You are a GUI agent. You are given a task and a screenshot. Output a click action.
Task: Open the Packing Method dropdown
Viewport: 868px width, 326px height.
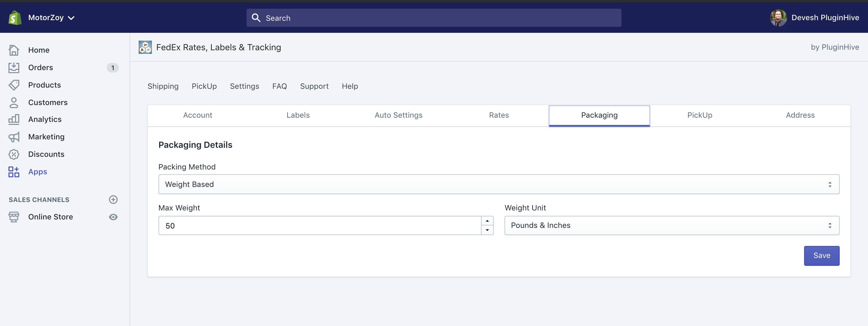pos(499,184)
